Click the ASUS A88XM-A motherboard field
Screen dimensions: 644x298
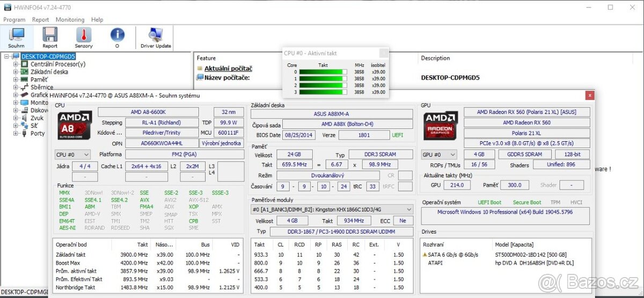(x=331, y=114)
